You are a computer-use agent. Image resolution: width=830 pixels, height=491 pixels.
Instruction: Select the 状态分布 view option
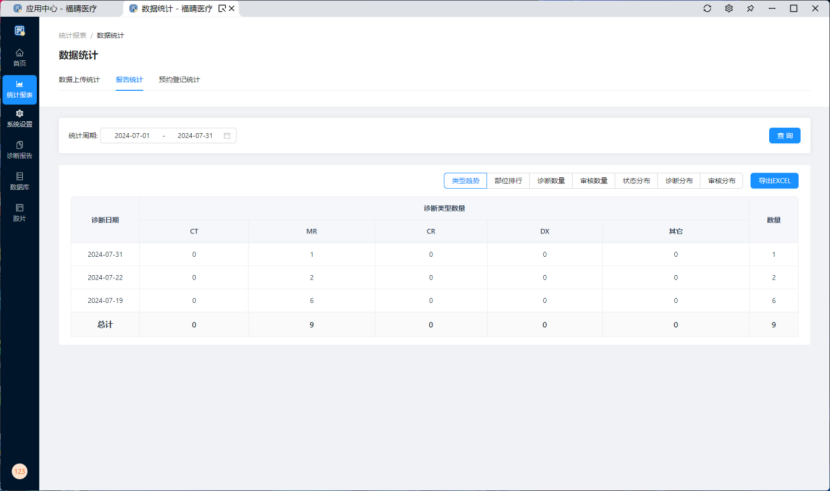tap(636, 181)
